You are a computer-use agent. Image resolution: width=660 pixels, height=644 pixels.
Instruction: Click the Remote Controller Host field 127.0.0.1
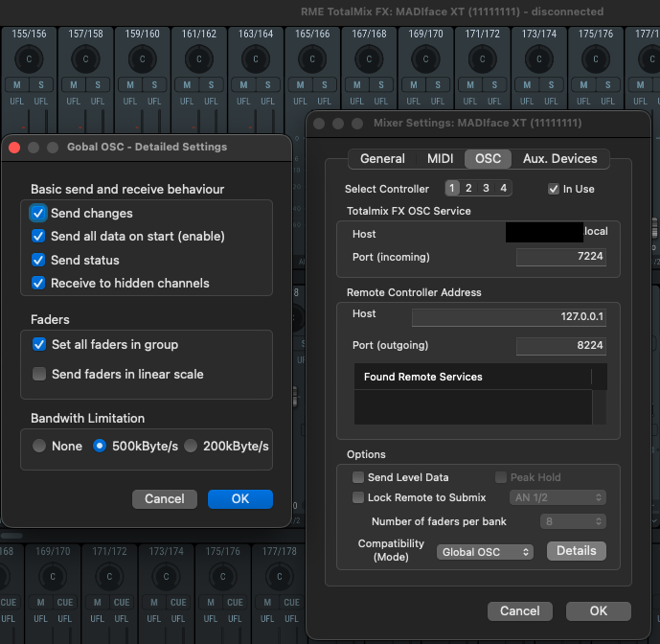click(x=509, y=317)
